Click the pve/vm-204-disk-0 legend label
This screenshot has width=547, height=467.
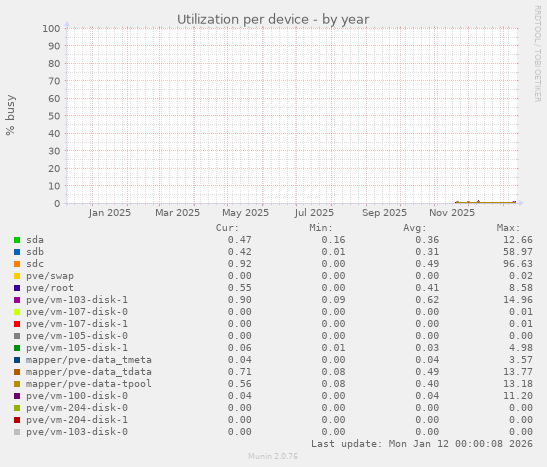pyautogui.click(x=77, y=408)
